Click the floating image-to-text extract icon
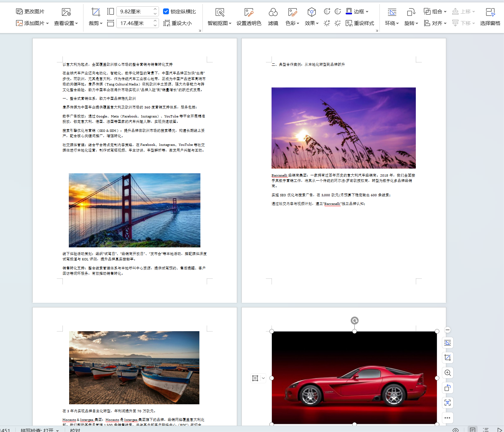The width and height of the screenshot is (504, 432). 448,403
